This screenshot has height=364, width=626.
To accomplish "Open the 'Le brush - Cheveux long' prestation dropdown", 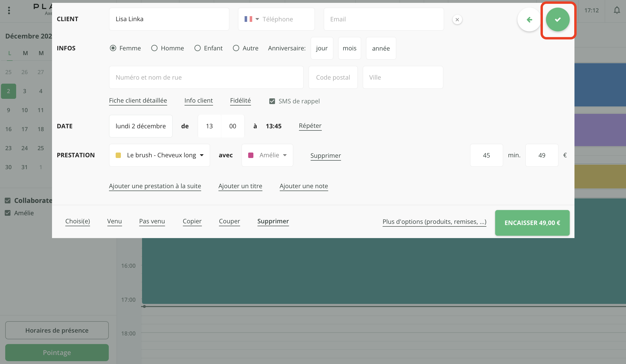I will 159,155.
